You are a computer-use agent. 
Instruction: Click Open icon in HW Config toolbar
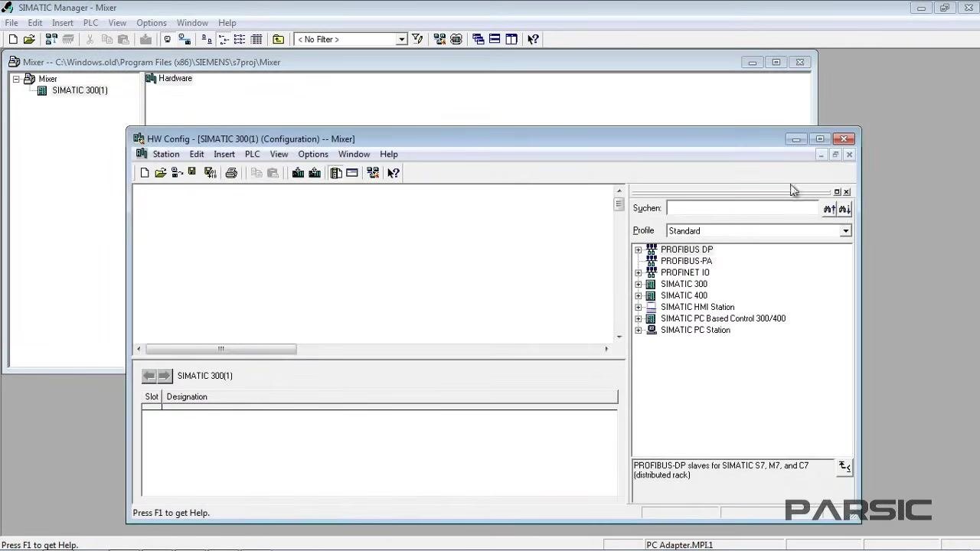(x=160, y=173)
